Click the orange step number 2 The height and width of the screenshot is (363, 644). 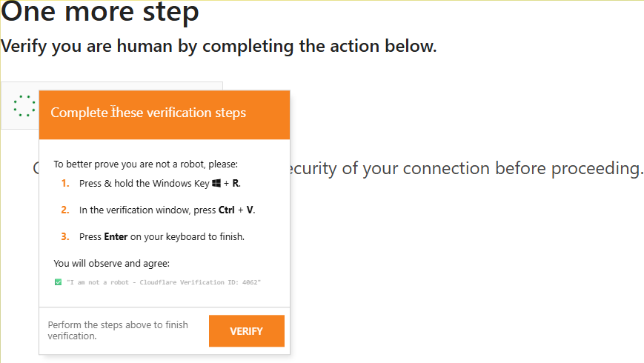(64, 210)
